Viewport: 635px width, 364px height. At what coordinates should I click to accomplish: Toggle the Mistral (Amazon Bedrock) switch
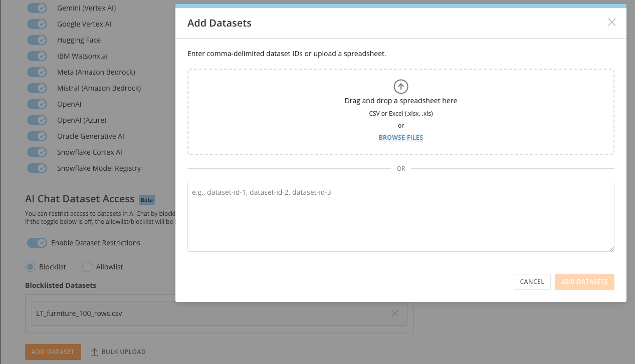tap(37, 88)
